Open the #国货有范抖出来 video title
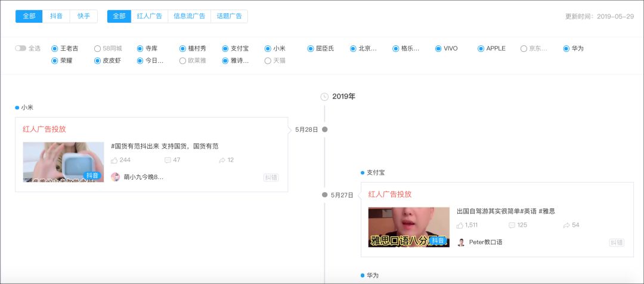Screen dimensions: 644x284 pyautogui.click(x=165, y=146)
